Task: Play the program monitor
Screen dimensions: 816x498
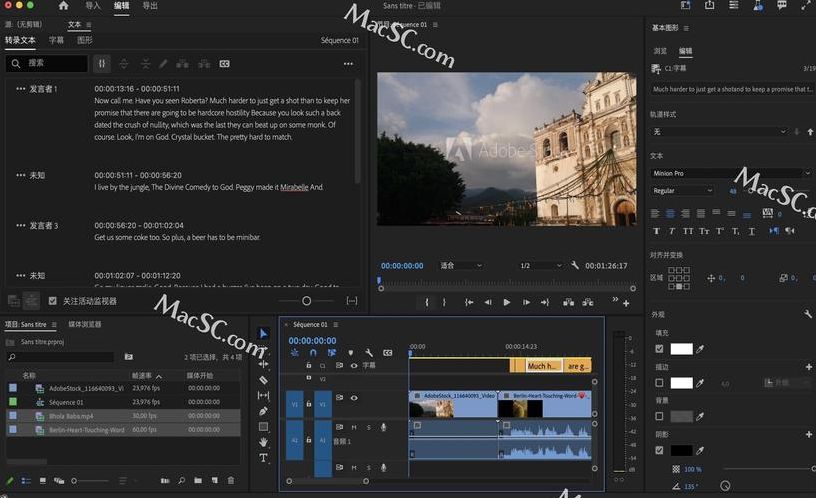Action: pos(507,302)
